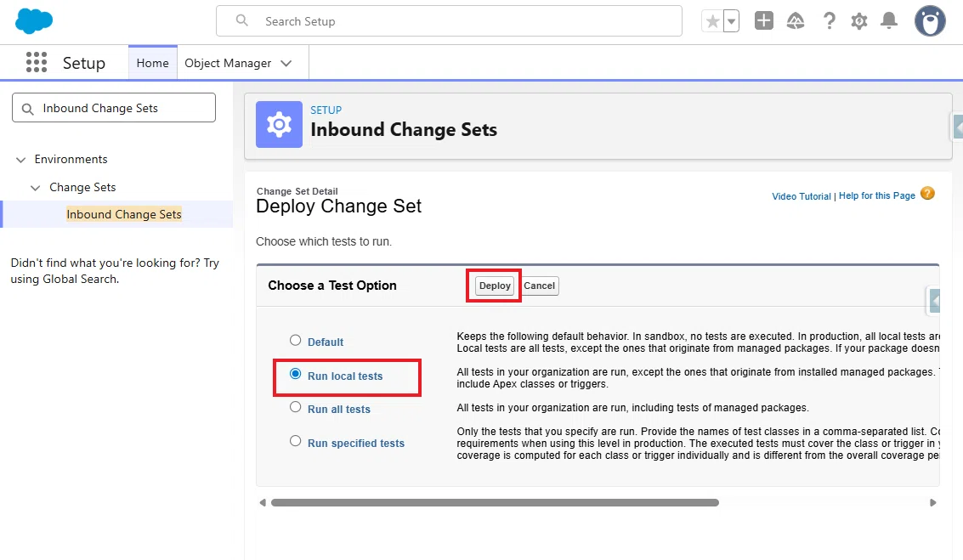Image resolution: width=963 pixels, height=560 pixels.
Task: Open the App Launcher grid icon
Action: pyautogui.click(x=37, y=63)
